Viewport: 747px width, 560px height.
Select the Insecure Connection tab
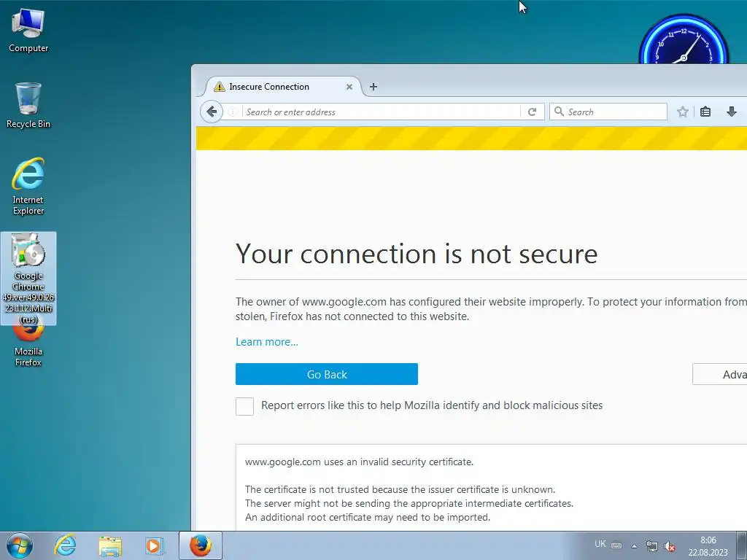coord(284,87)
